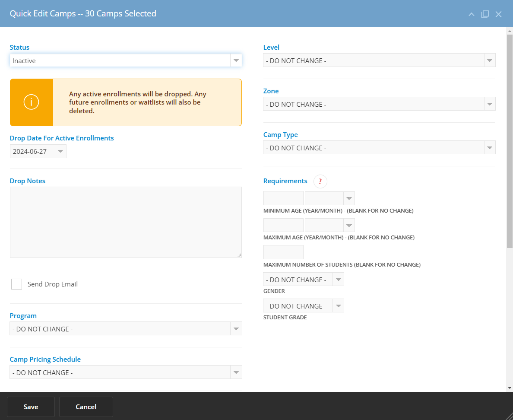Click the vertical scrollbar thumb
The width and height of the screenshot is (513, 420).
point(510,141)
